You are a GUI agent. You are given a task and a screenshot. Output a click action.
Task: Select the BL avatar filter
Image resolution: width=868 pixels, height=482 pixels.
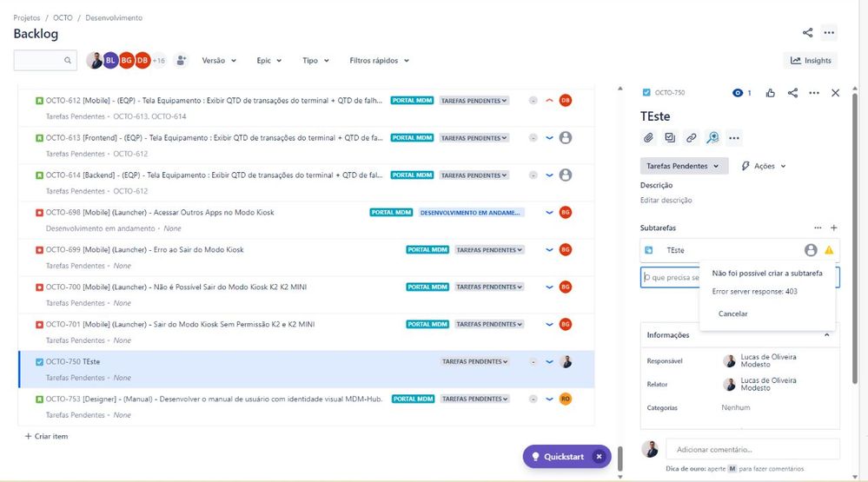[x=110, y=60]
